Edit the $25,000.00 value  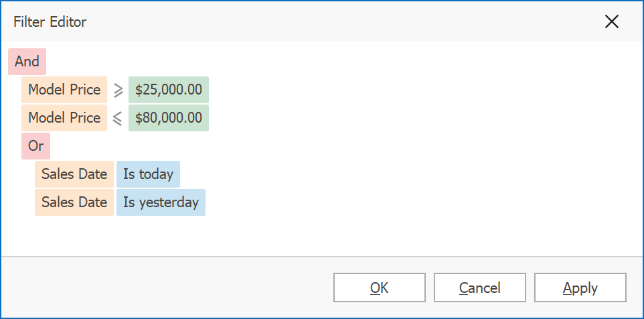[168, 90]
